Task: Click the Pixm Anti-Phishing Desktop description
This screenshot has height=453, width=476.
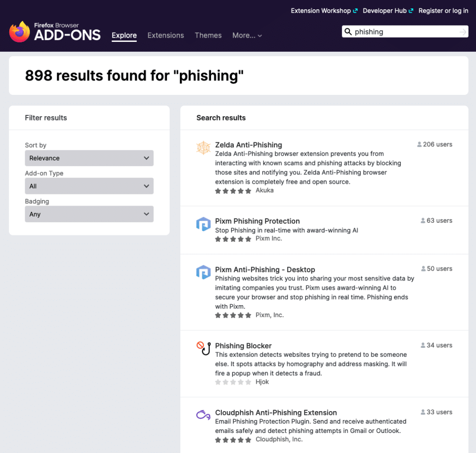Action: click(315, 292)
